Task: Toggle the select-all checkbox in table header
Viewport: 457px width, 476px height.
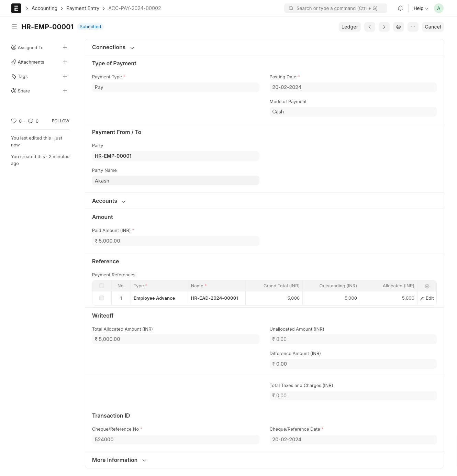Action: point(102,286)
